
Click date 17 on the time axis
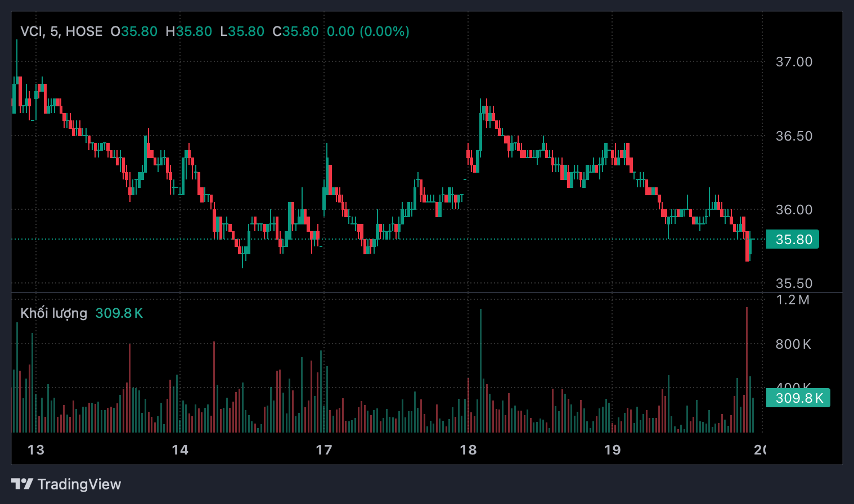tap(324, 450)
